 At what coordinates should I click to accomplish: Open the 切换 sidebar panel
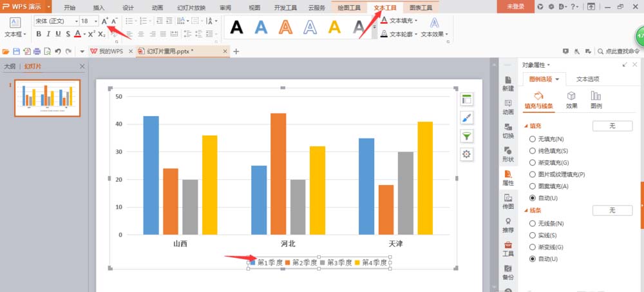point(508,131)
